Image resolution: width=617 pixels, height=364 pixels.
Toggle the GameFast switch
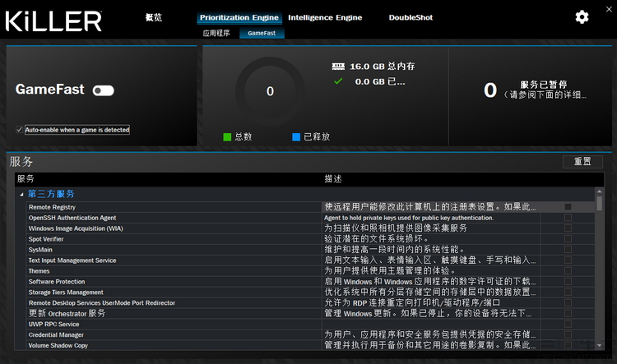(104, 90)
